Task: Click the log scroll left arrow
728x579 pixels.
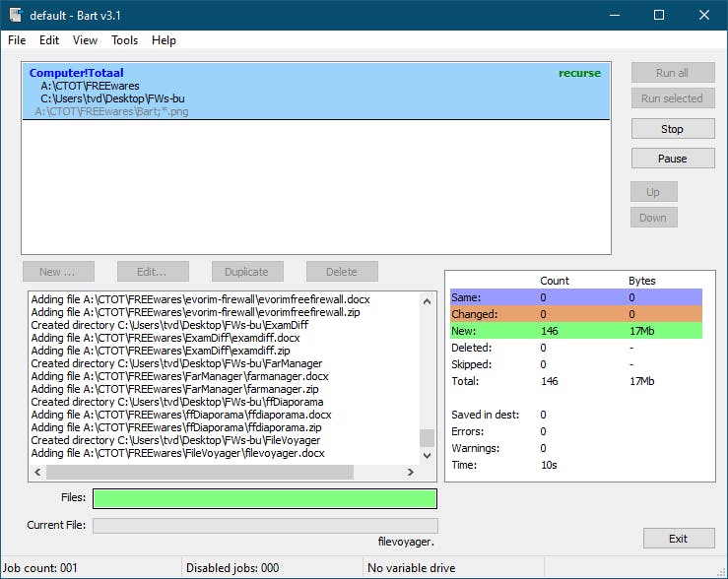Action: point(38,472)
